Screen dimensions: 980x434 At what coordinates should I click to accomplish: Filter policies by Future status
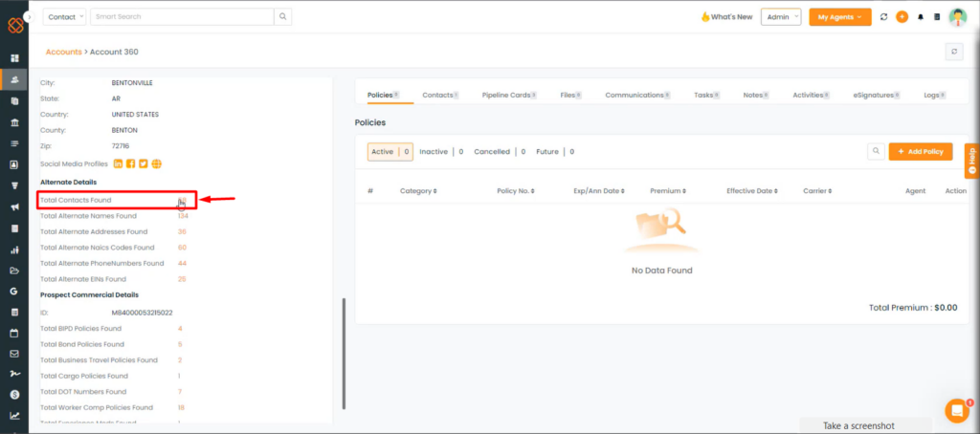point(555,152)
